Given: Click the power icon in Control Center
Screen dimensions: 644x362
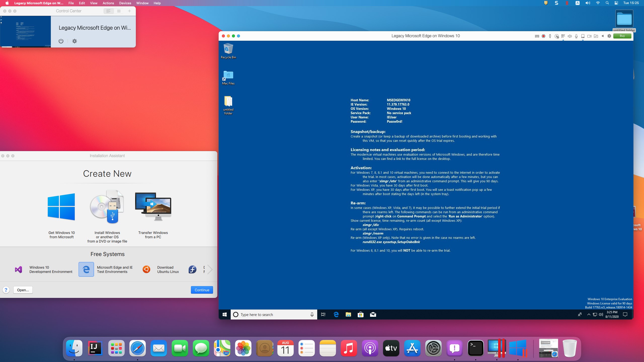Looking at the screenshot, I should click(x=61, y=41).
